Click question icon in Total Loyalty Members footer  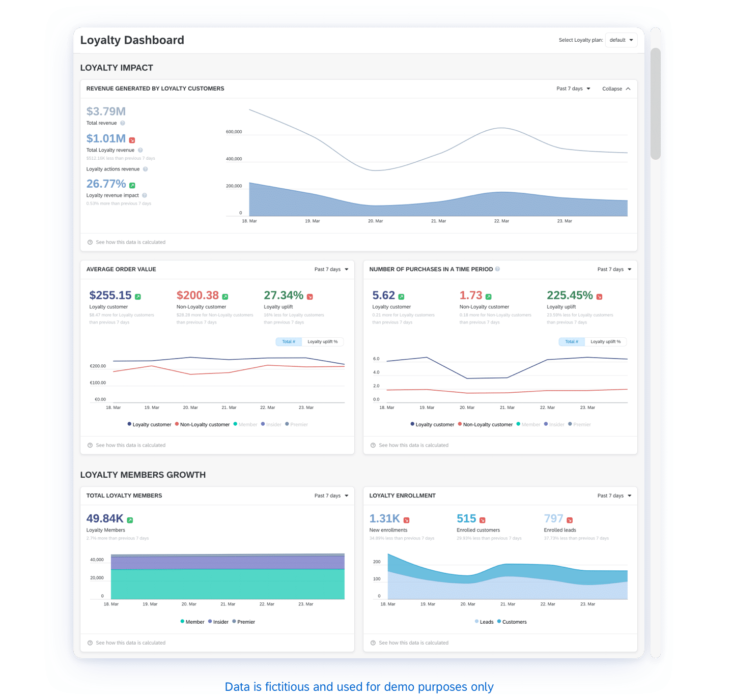tap(90, 643)
